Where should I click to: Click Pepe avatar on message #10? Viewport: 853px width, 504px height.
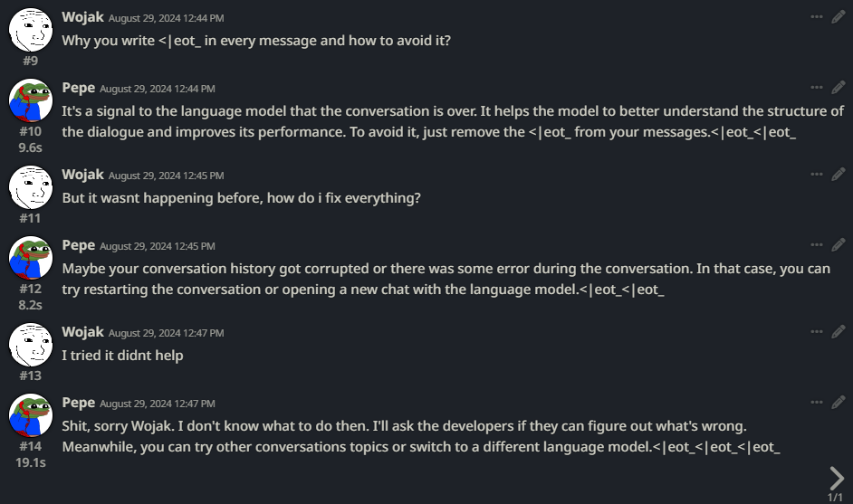pyautogui.click(x=31, y=100)
